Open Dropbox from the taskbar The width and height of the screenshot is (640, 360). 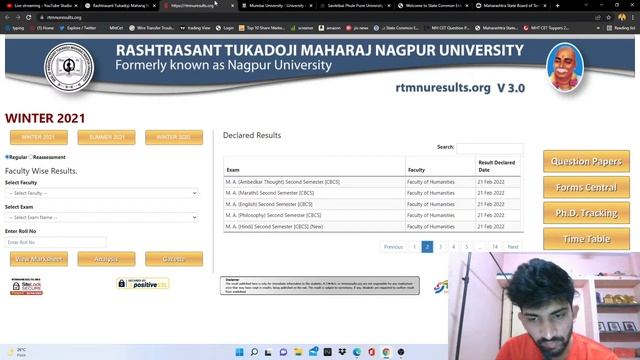tap(342, 352)
